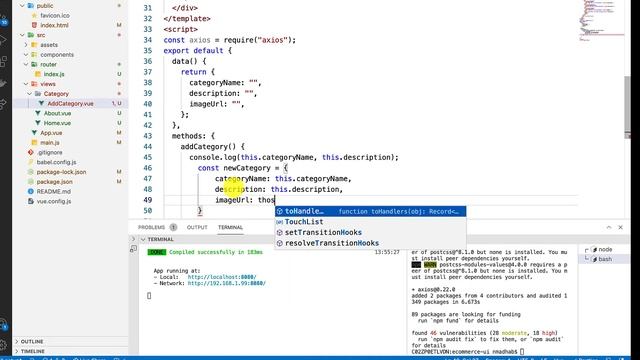Choose resolveTransitionHooks suggestion
The image size is (640, 360).
pos(371,243)
